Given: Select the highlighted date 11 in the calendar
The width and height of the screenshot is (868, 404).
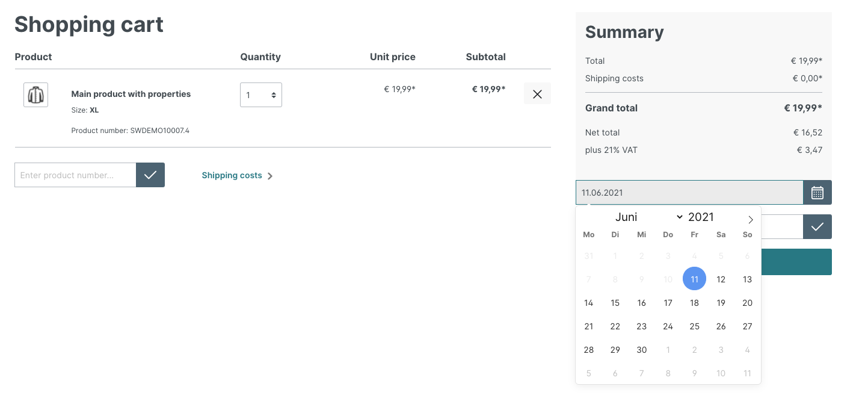Looking at the screenshot, I should tap(694, 279).
